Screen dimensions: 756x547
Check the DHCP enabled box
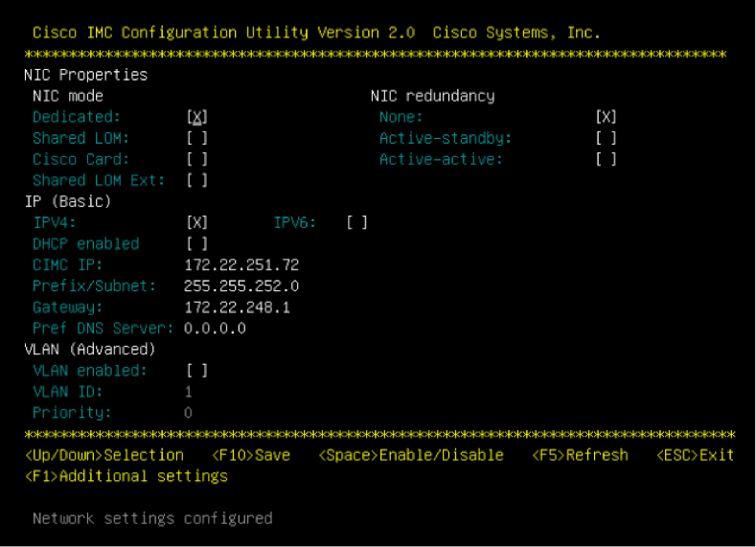[197, 244]
